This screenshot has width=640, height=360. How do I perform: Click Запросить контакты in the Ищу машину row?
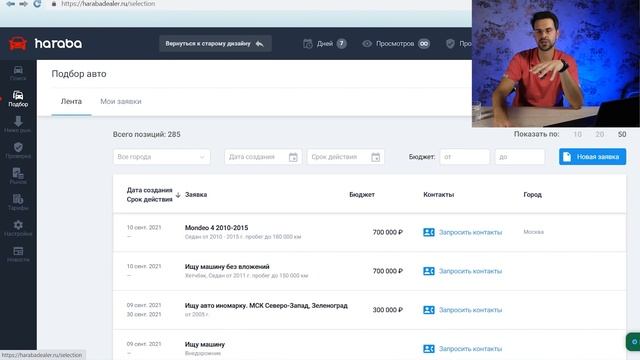point(470,349)
